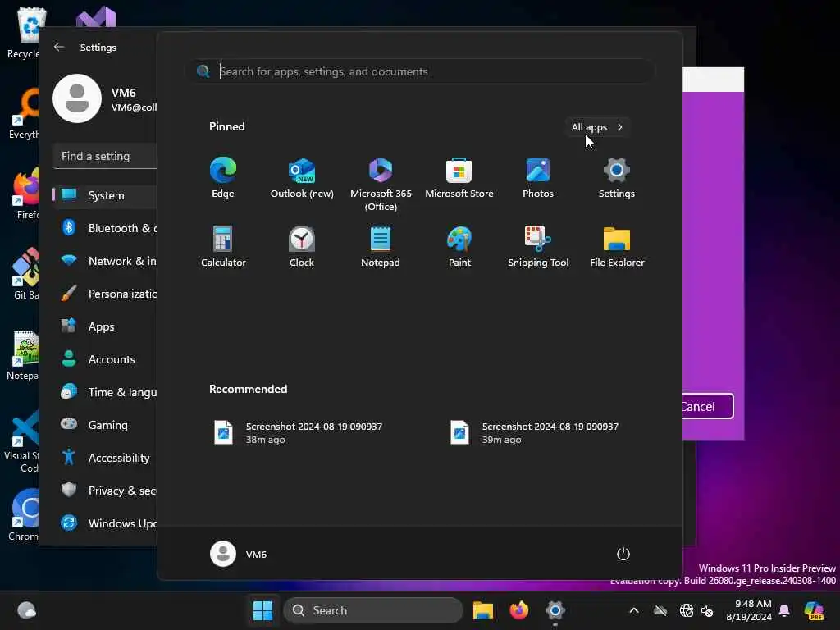Open Accounts settings category
Screen dimensions: 840x630
pos(106,359)
